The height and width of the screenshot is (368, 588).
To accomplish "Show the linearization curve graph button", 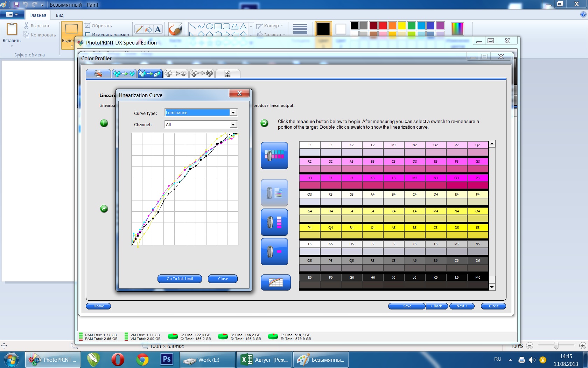I will pyautogui.click(x=276, y=282).
